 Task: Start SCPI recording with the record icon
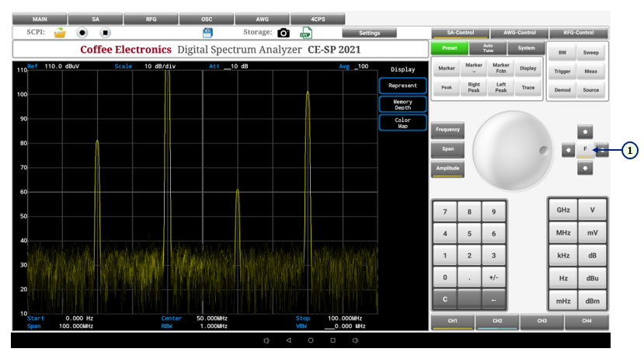82,33
